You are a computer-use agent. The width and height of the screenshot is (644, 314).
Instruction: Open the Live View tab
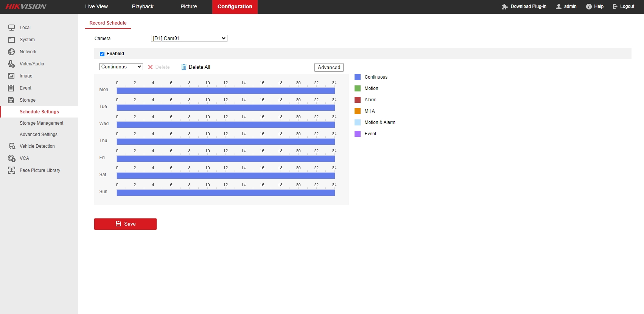(x=96, y=7)
